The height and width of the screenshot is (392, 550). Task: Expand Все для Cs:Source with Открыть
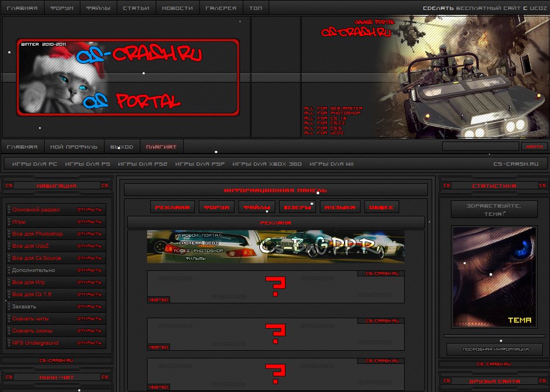pos(89,258)
